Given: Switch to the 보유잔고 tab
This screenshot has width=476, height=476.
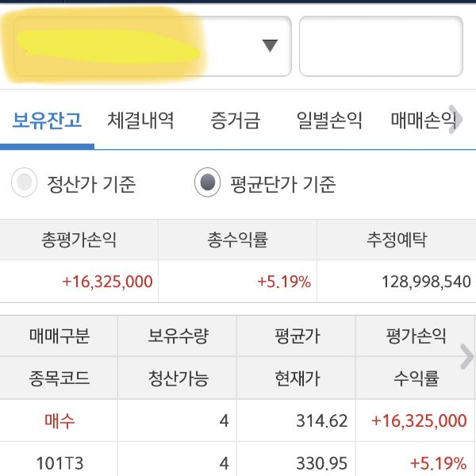Looking at the screenshot, I should (x=47, y=121).
